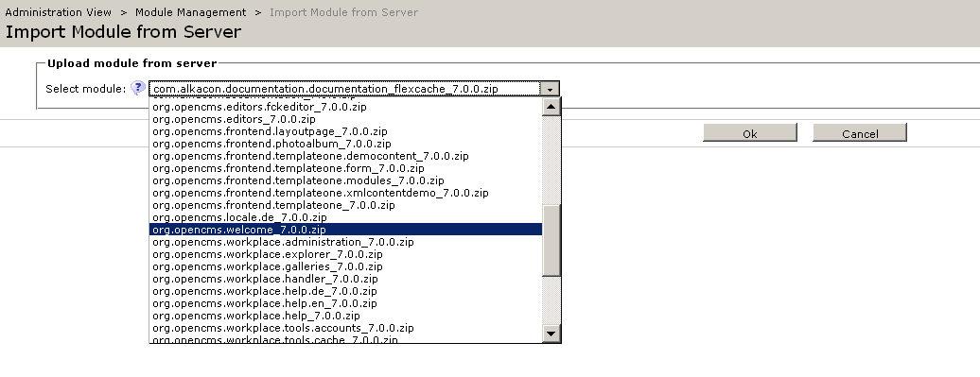Select templateone.form_7.0.0.zip option

(x=345, y=168)
